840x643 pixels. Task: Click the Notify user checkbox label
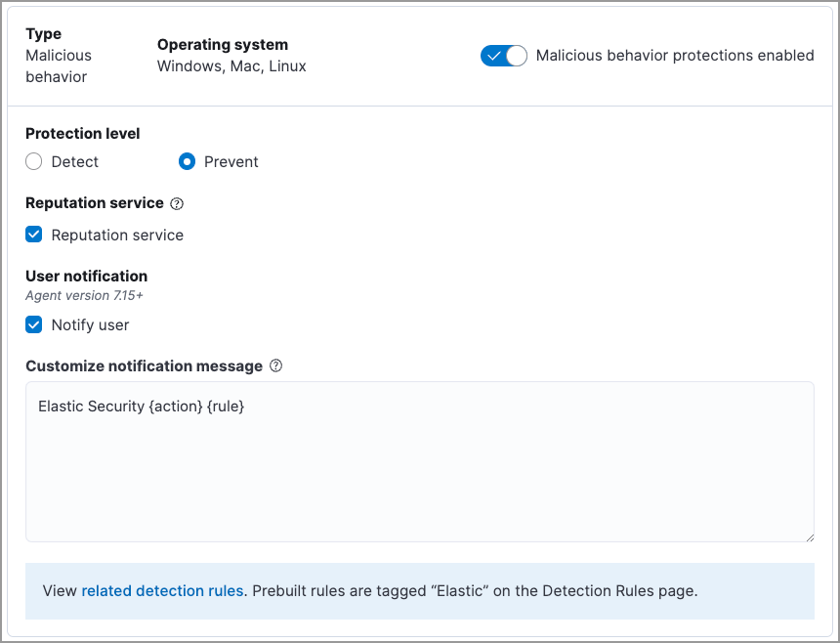(x=91, y=324)
